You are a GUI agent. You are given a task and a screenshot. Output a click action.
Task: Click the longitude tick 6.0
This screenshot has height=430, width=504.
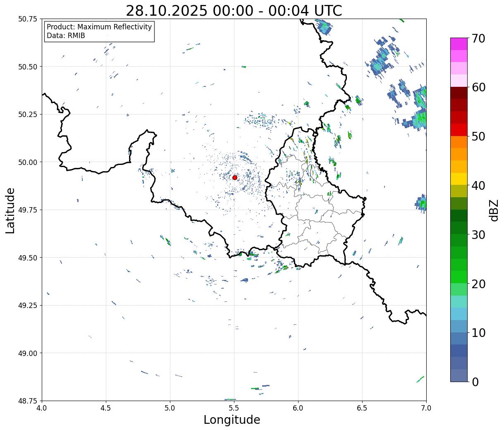298,408
